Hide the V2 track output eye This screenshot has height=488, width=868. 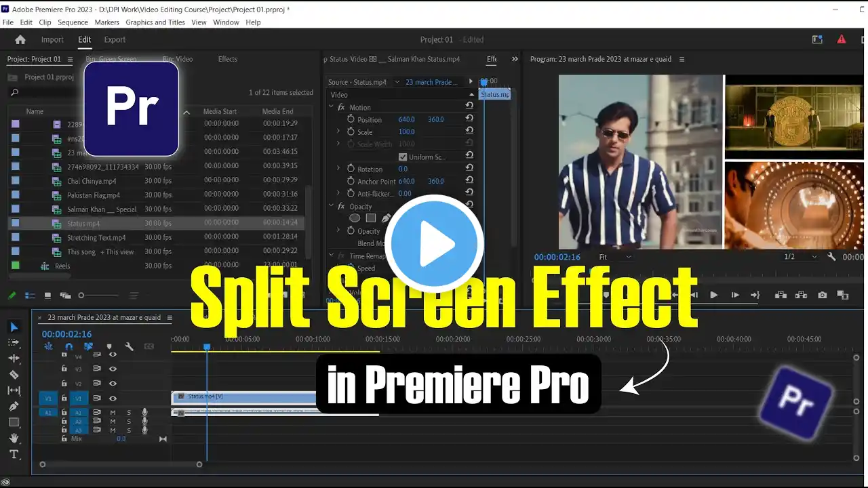(x=113, y=384)
